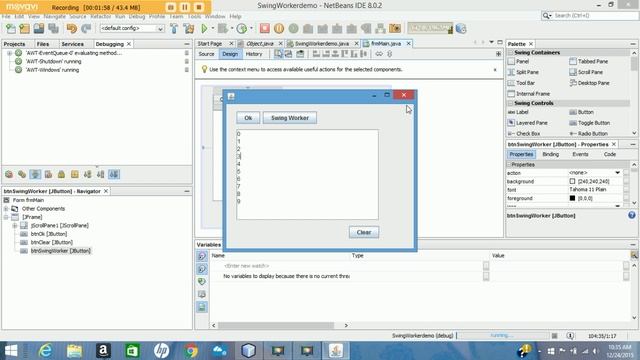This screenshot has width=640, height=360.
Task: Choose Internal Frame in the Palette
Action: 529,93
